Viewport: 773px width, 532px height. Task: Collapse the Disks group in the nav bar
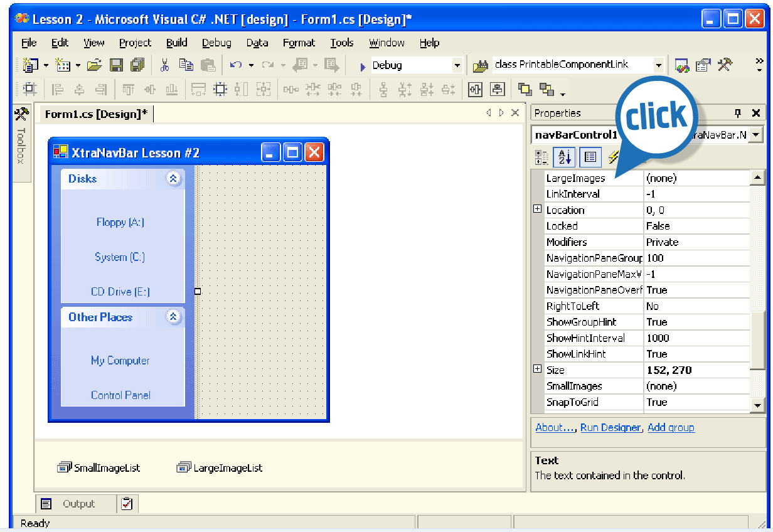coord(174,179)
